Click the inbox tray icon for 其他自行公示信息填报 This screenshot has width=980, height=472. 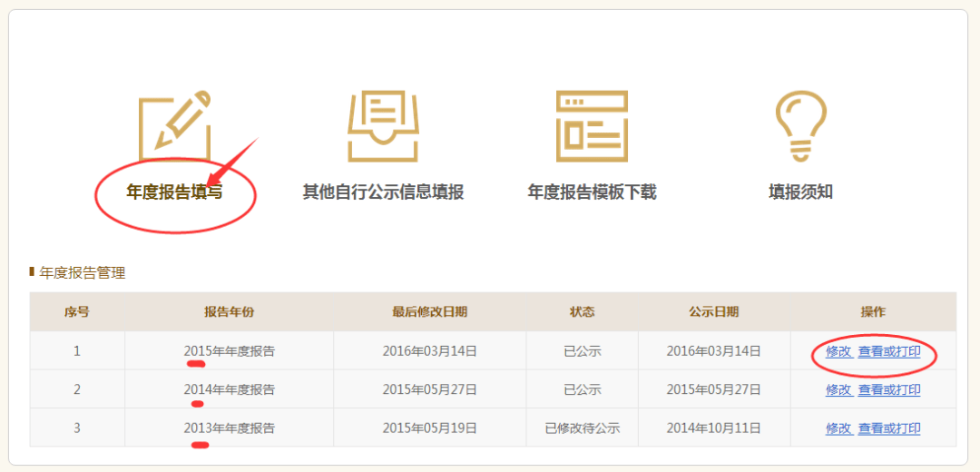pyautogui.click(x=383, y=125)
